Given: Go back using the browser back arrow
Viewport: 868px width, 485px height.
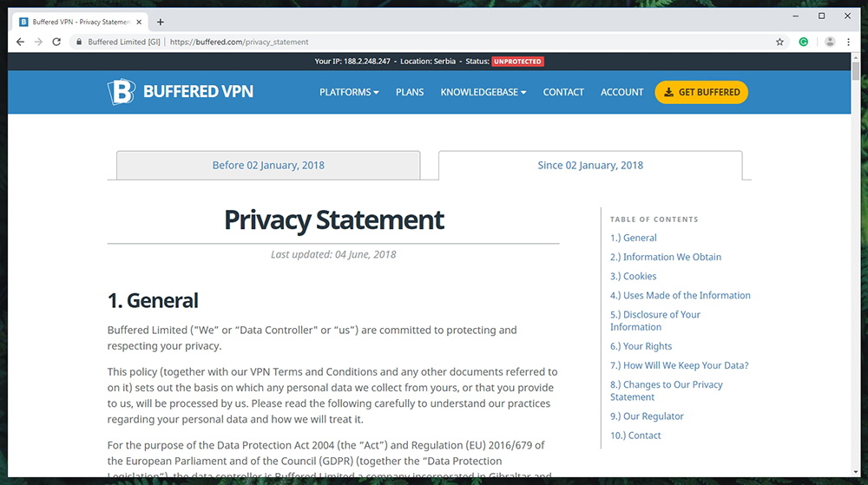Looking at the screenshot, I should tap(21, 42).
